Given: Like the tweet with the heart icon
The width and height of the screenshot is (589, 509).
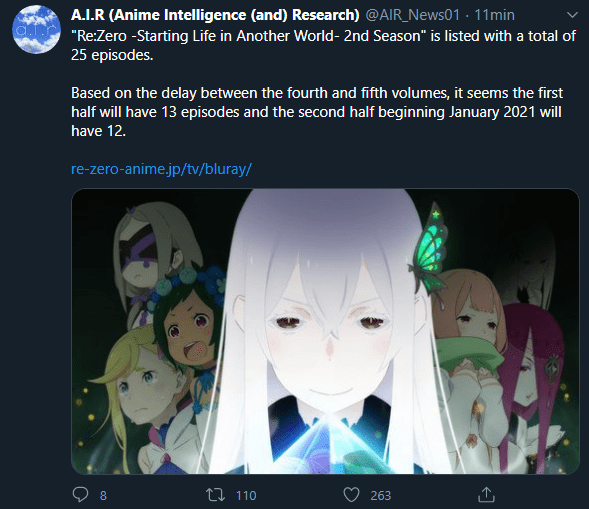Looking at the screenshot, I should (352, 495).
